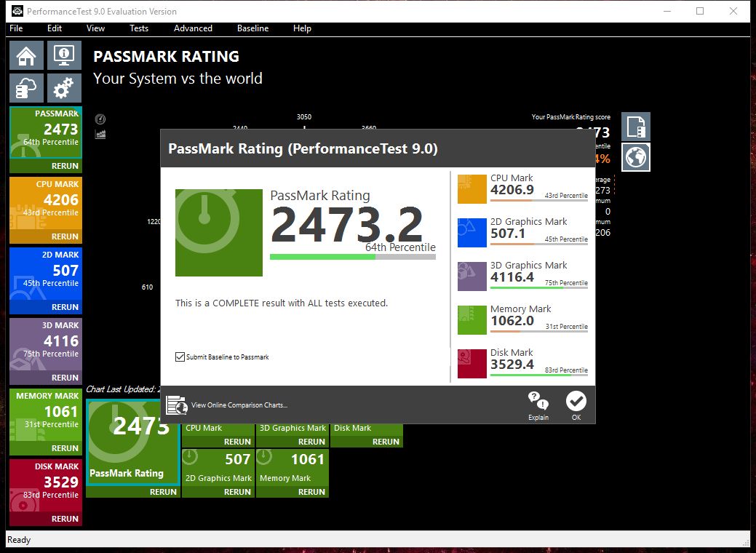Click the 3D Graphics Mark 4116.4 score
Image resolution: width=756 pixels, height=553 pixels.
tap(512, 277)
